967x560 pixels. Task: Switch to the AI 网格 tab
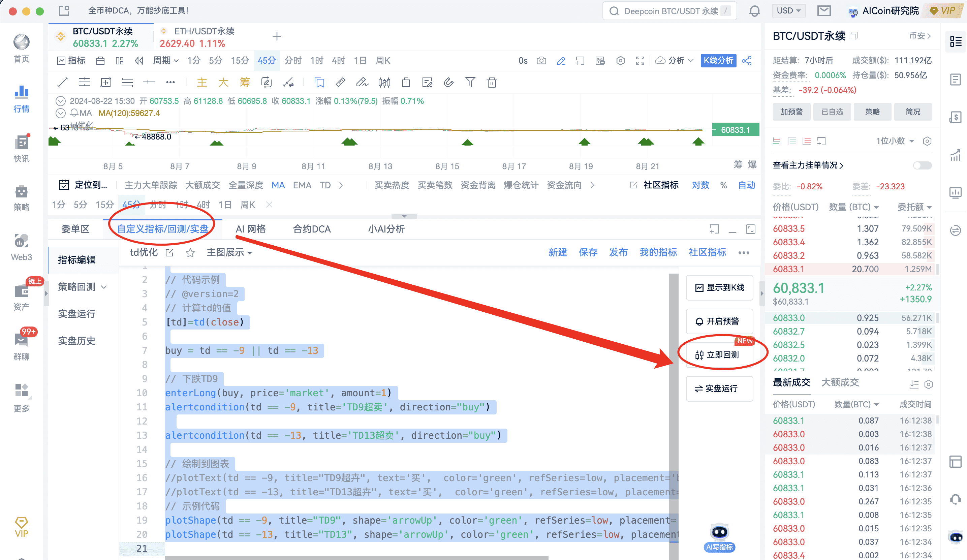click(x=251, y=229)
